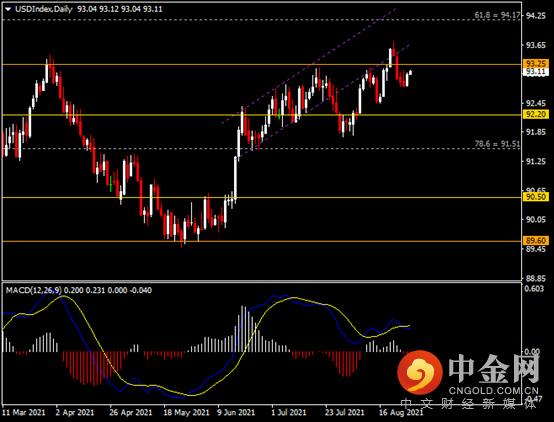Screen dimensions: 554x422
Task: Click the 9 Jun 2021 date marker
Action: (236, 412)
